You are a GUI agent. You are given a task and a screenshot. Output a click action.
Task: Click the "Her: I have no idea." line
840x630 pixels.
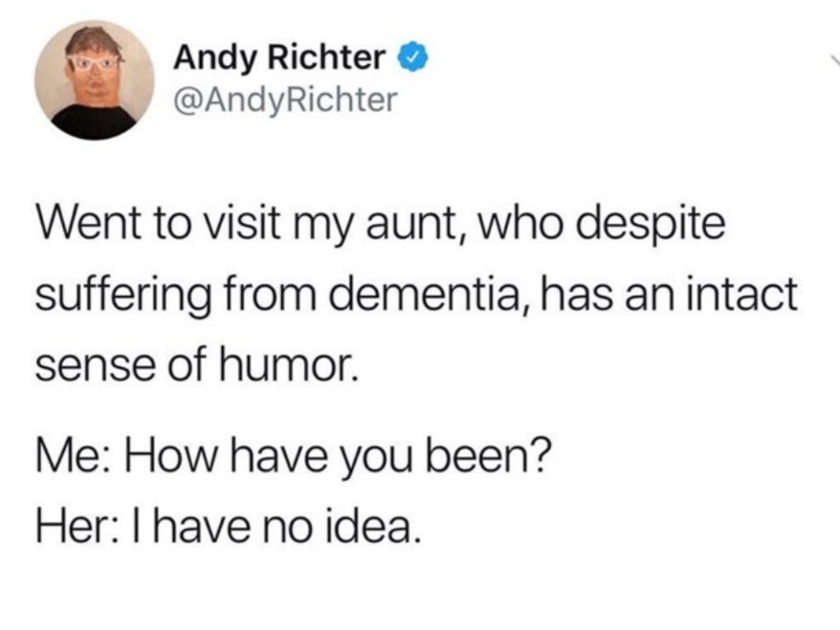(228, 522)
